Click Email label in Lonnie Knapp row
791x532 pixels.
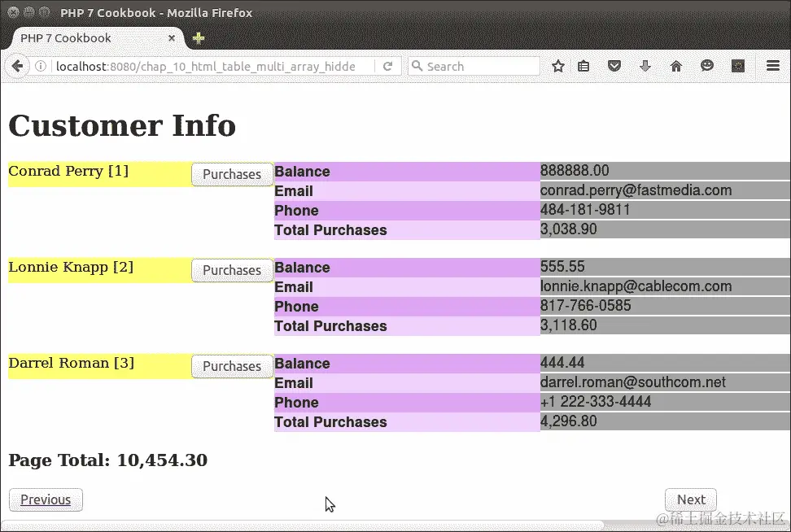pos(294,287)
